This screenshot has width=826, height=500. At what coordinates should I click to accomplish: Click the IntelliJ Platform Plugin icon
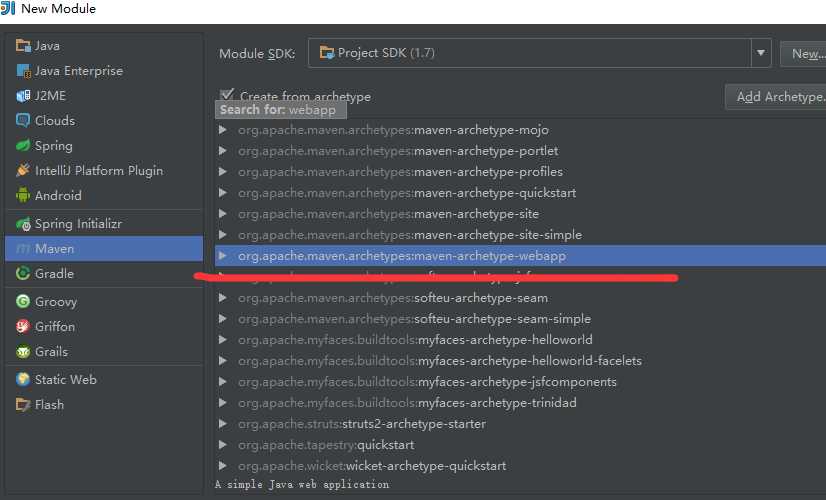(23, 170)
